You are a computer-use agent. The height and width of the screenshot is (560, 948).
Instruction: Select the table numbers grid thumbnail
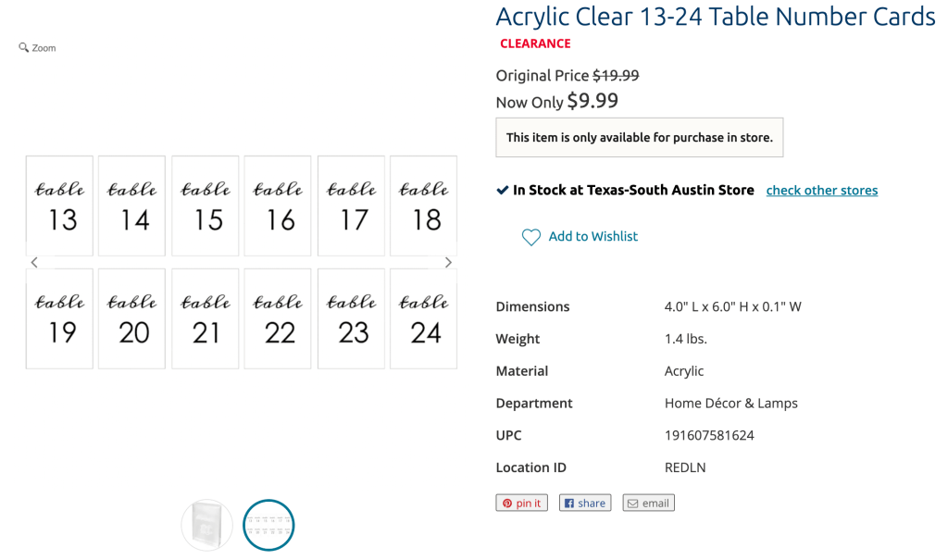pos(268,525)
